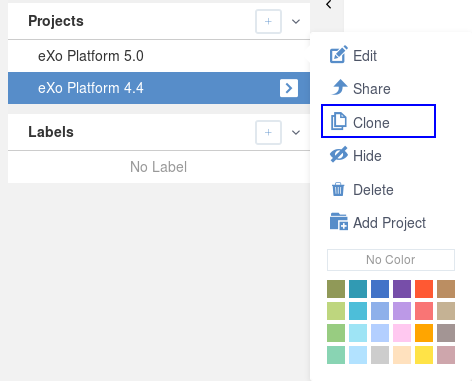Pick the peach color swatch
The height and width of the screenshot is (381, 472).
402,355
